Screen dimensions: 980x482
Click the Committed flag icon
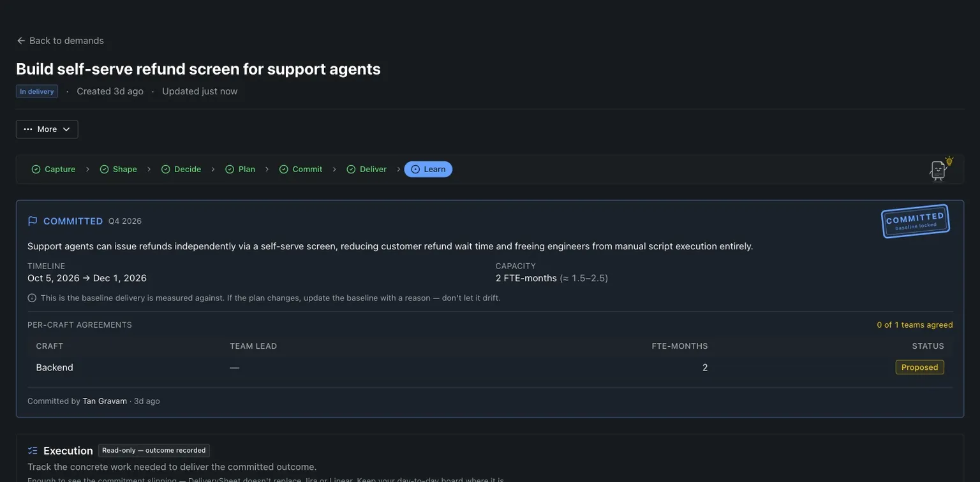[33, 221]
